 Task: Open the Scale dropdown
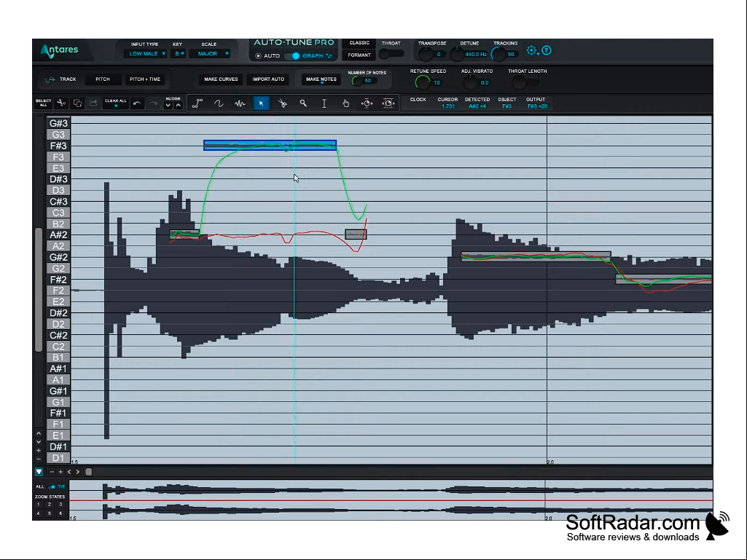pos(210,54)
